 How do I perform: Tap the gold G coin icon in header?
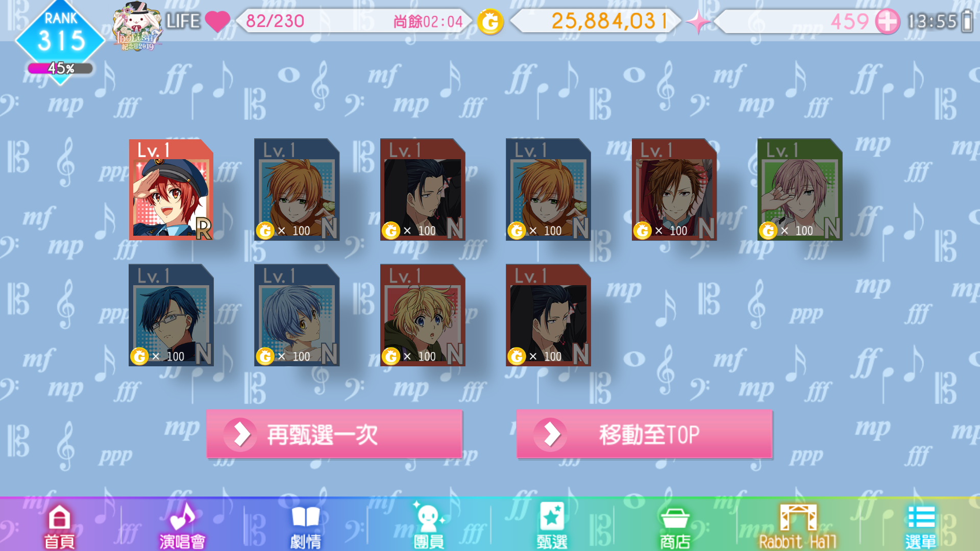coord(490,21)
